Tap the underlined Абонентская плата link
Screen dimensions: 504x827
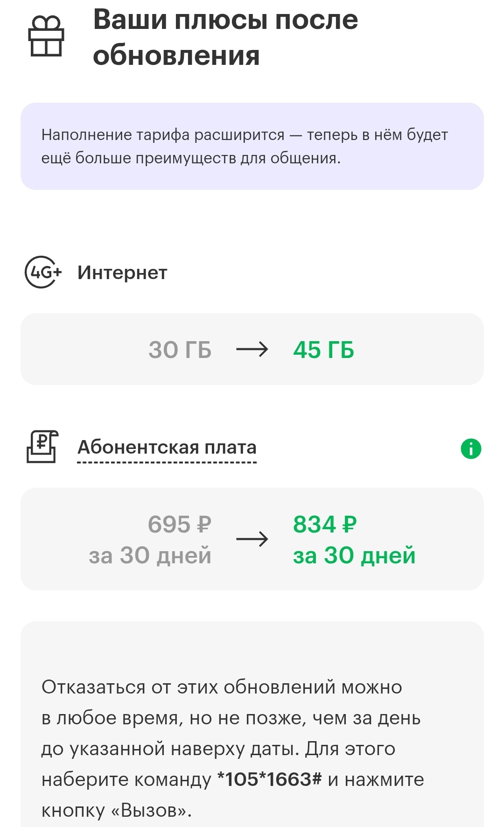point(167,448)
